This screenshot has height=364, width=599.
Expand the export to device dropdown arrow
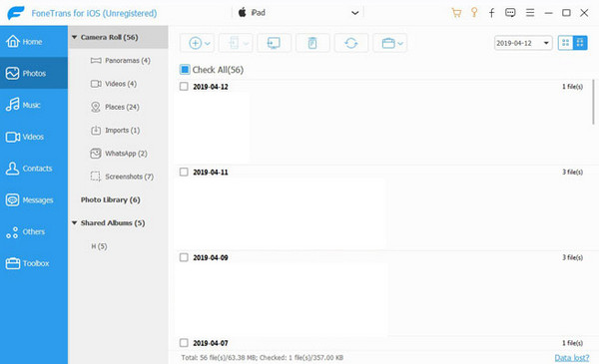coord(246,44)
